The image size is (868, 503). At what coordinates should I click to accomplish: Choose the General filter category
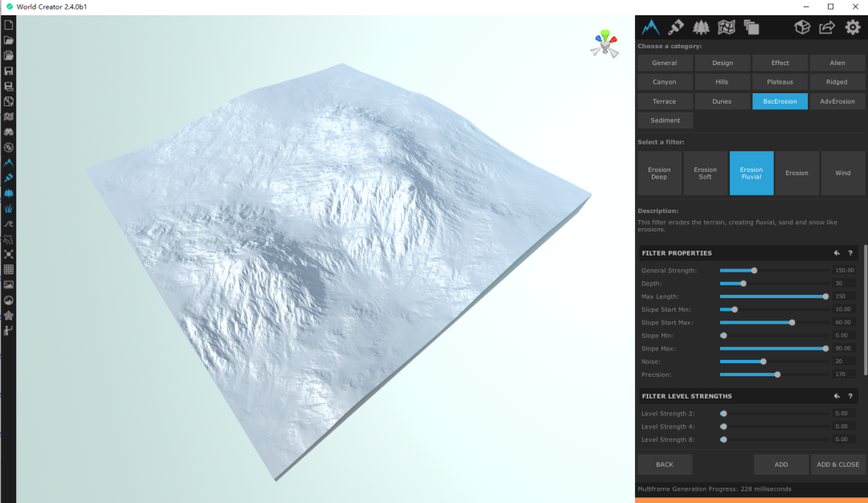(665, 63)
